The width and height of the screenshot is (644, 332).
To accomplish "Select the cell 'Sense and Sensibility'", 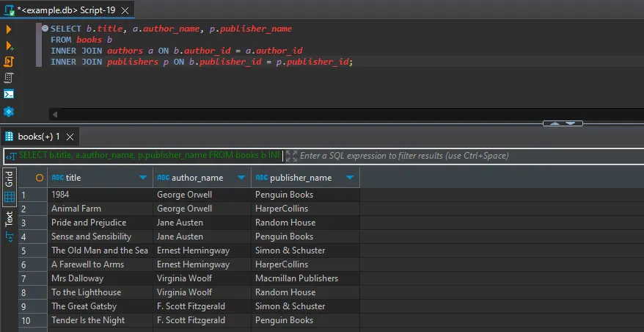I will click(x=100, y=237).
